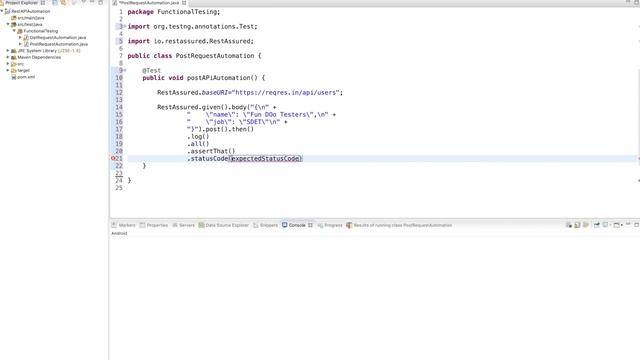Click the pom.xml file icon

click(13, 77)
